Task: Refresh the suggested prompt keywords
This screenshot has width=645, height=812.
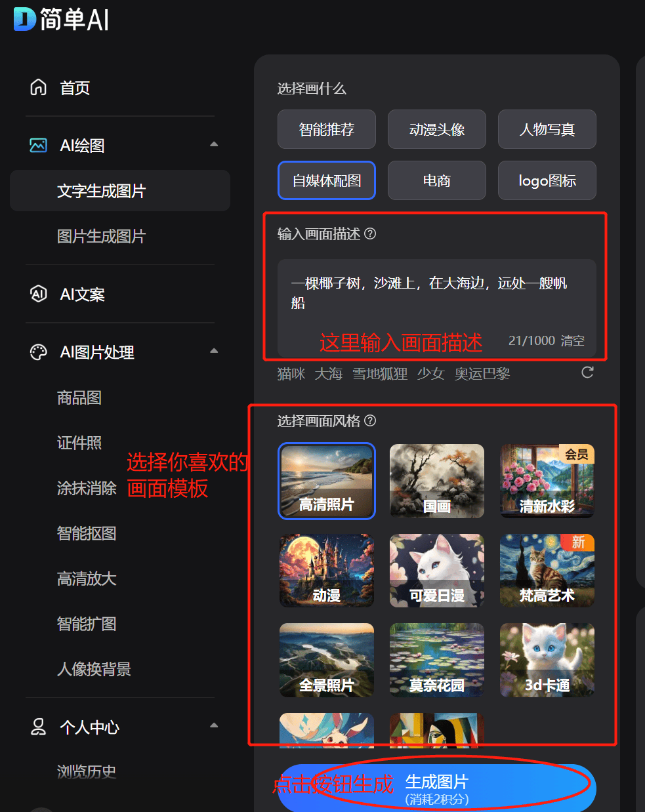Action: [587, 373]
